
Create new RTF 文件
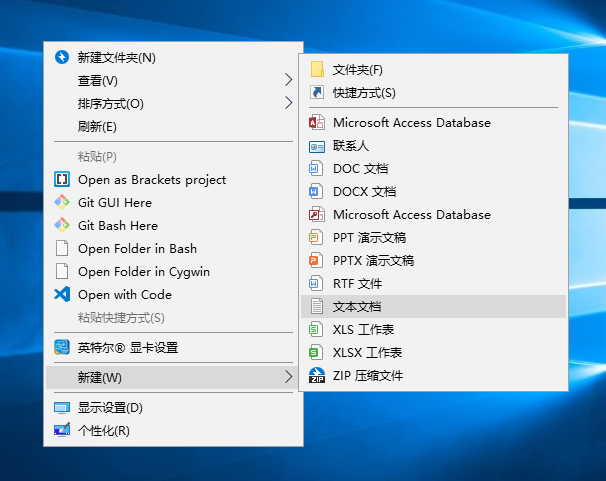coord(357,284)
